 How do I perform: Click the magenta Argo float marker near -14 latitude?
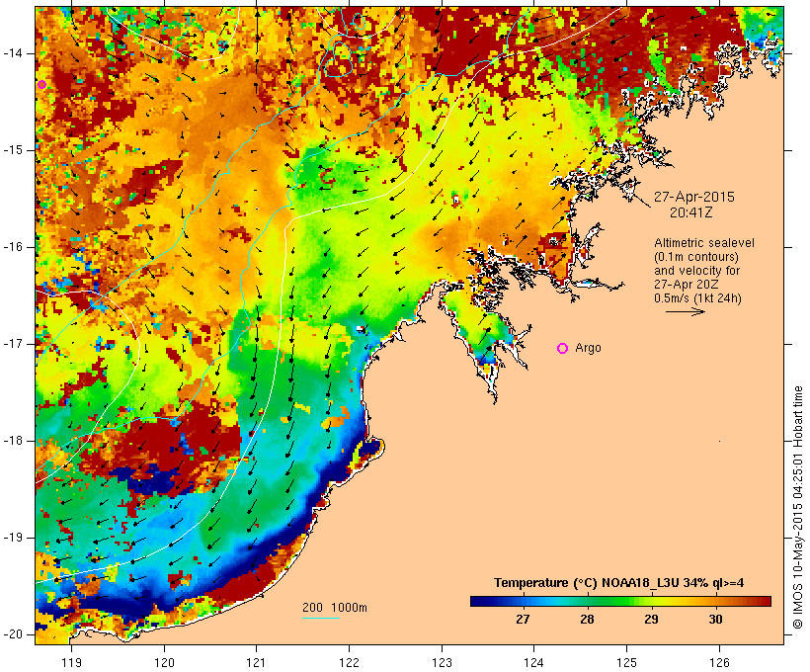[x=41, y=85]
